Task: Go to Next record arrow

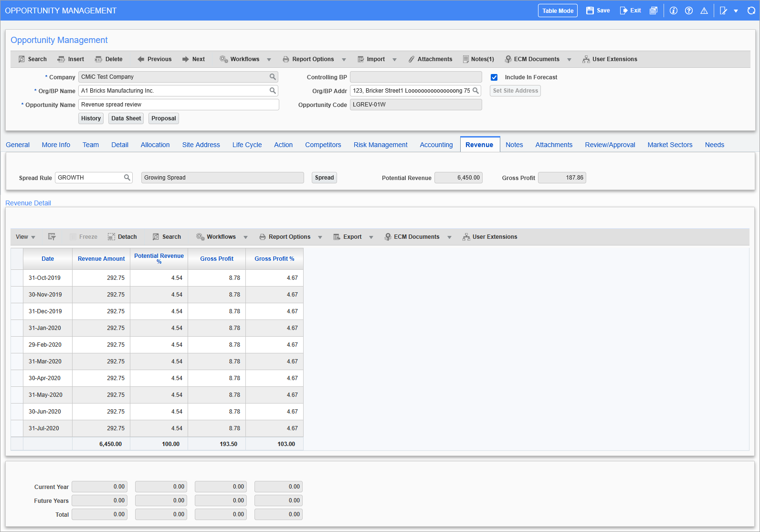Action: (x=186, y=59)
